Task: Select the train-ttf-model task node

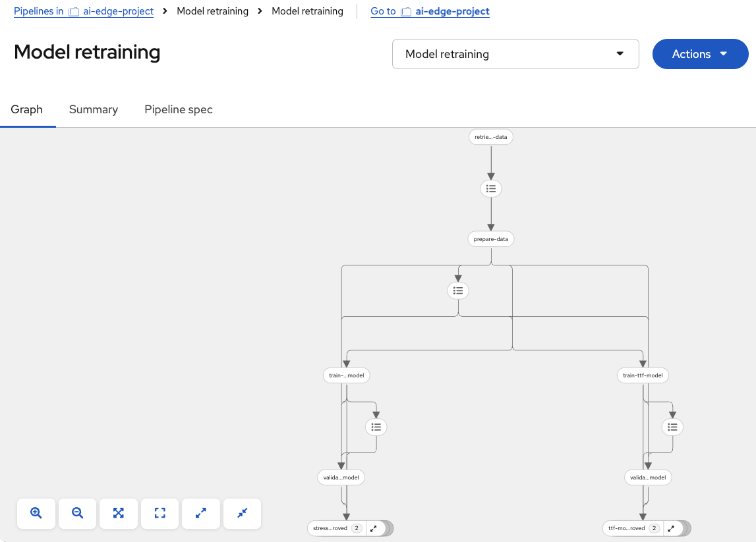Action: (x=643, y=375)
